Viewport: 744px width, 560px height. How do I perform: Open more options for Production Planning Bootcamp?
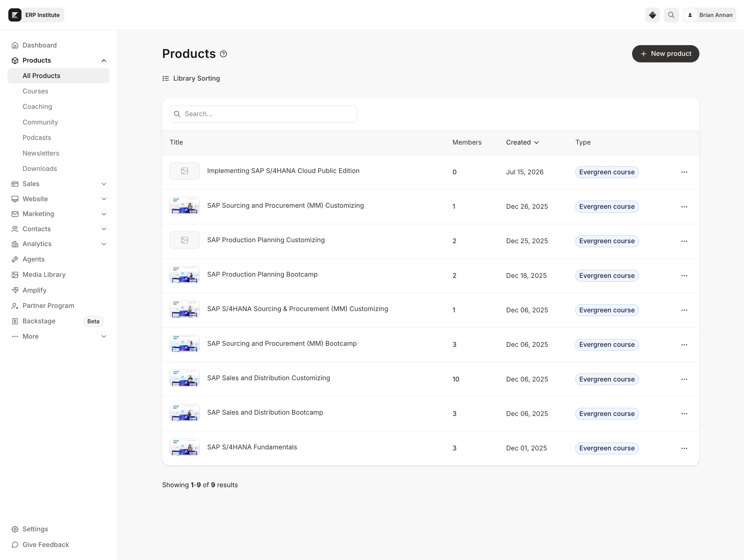click(x=684, y=276)
